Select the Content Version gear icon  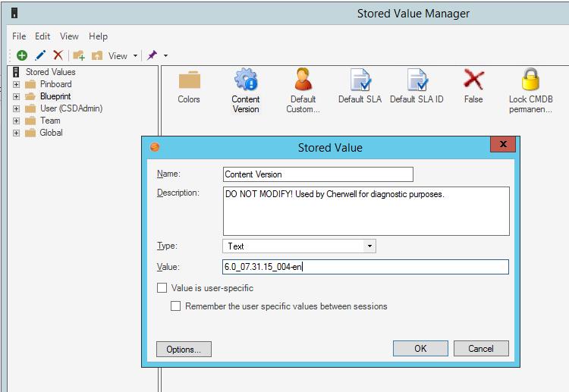point(246,79)
